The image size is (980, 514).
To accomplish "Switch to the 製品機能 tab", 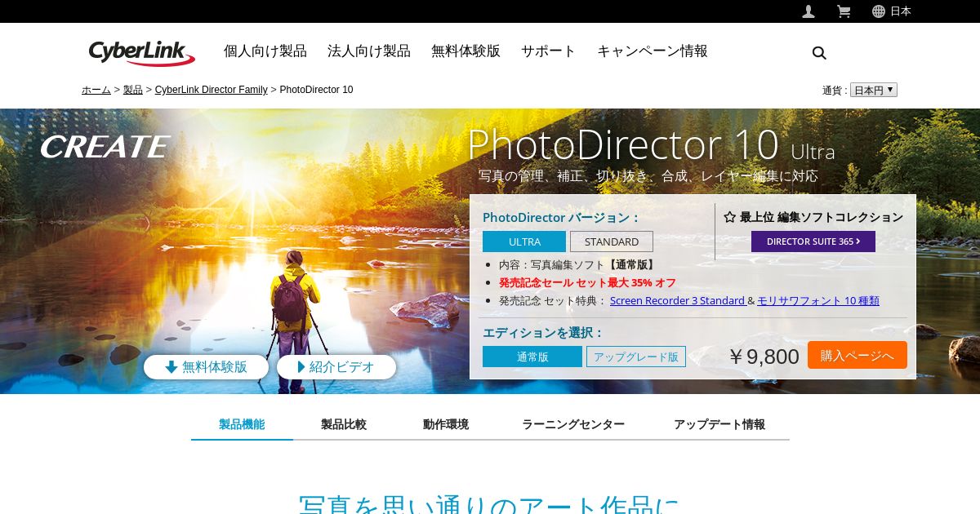I will pyautogui.click(x=242, y=424).
